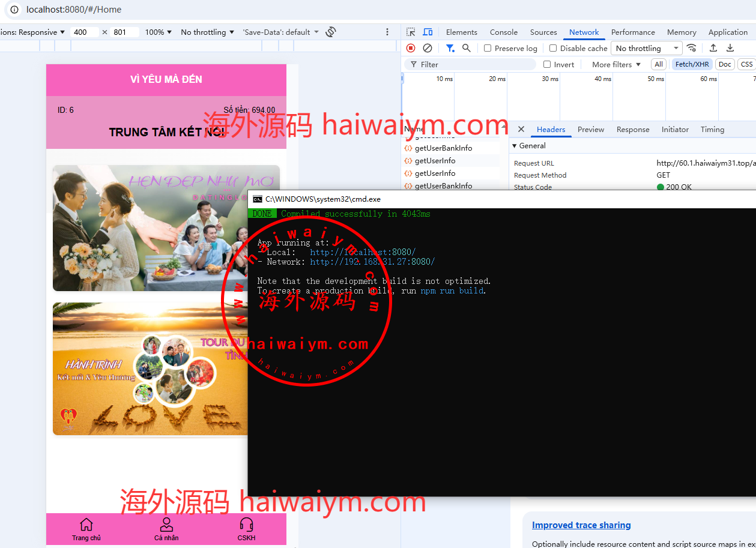Image resolution: width=756 pixels, height=548 pixels.
Task: Toggle the network filter funnel icon
Action: coord(450,48)
